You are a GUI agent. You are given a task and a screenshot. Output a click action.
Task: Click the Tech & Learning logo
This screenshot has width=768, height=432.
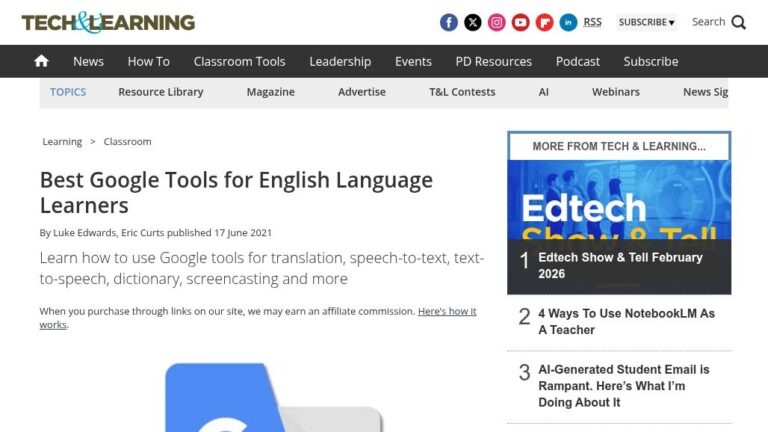coord(108,23)
